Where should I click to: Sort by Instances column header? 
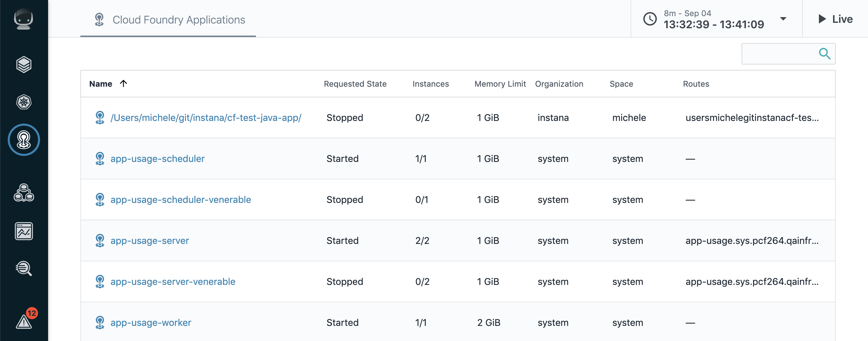[x=430, y=84]
